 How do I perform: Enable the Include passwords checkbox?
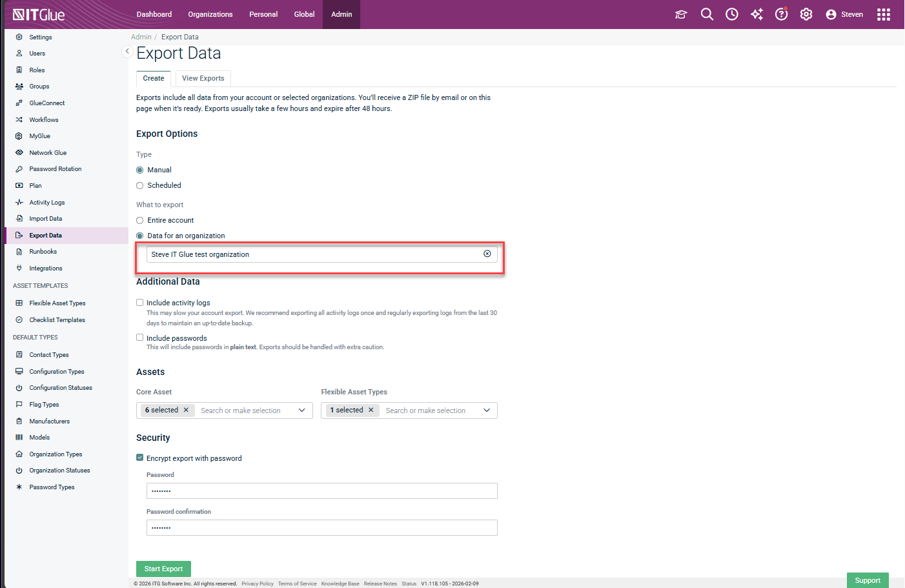140,338
